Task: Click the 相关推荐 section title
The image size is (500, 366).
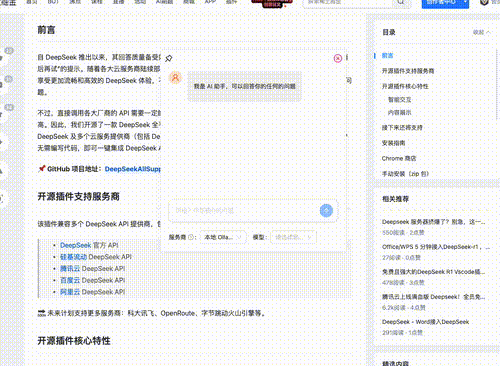Action: [x=395, y=199]
